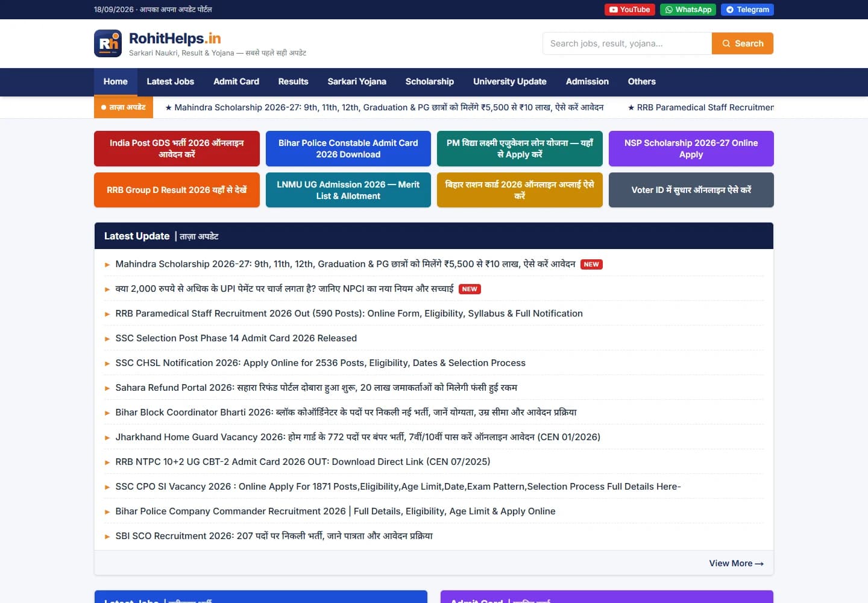868x603 pixels.
Task: Open RRB Group D Result 2026 tile
Action: [x=177, y=190]
